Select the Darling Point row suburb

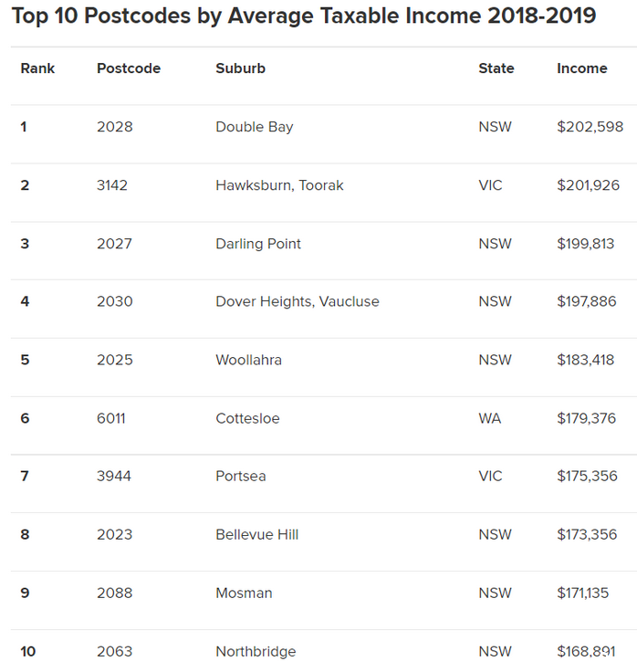click(x=258, y=244)
